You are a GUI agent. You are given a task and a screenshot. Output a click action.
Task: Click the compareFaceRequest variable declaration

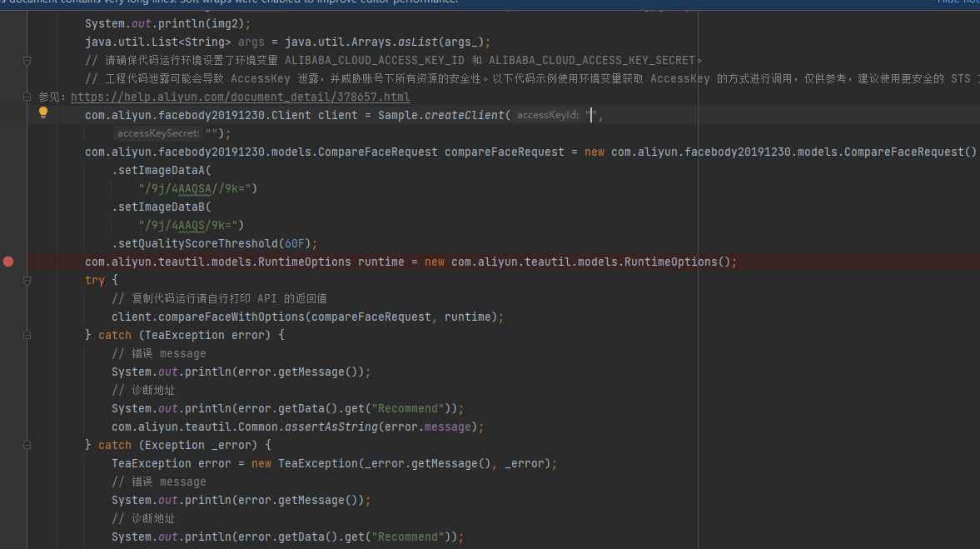pos(505,152)
